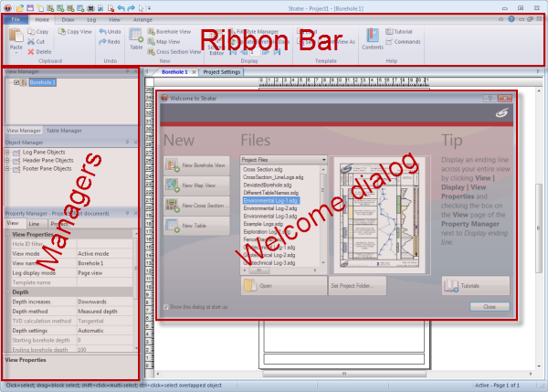The image size is (548, 392).
Task: Collapse the Log Pane Objects tree node
Action: pos(7,152)
